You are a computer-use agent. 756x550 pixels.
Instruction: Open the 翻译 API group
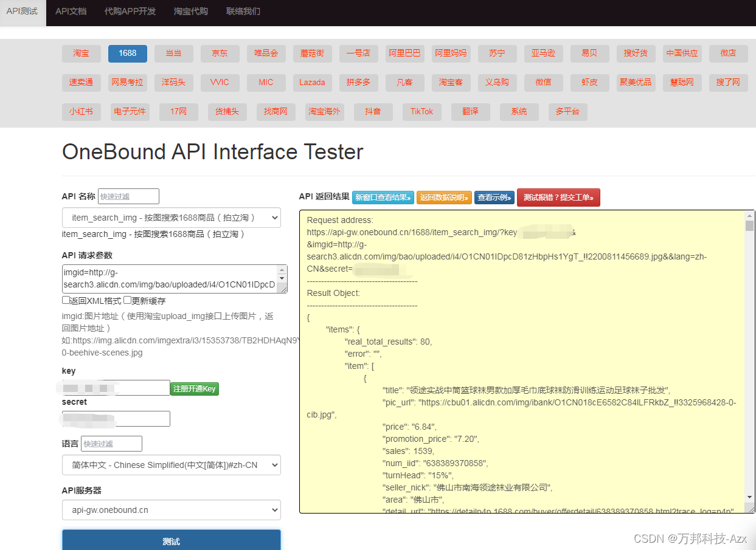coord(471,112)
